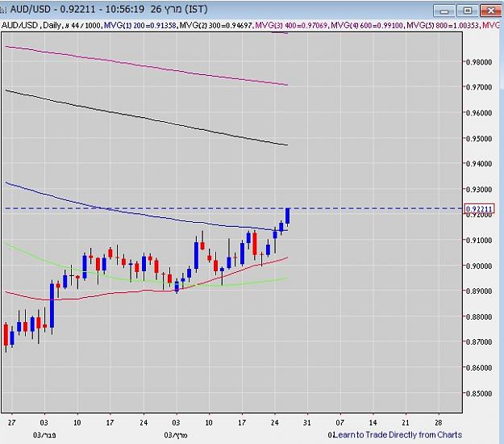Click the '27' date axis label
The width and height of the screenshot is (504, 444).
(x=11, y=422)
